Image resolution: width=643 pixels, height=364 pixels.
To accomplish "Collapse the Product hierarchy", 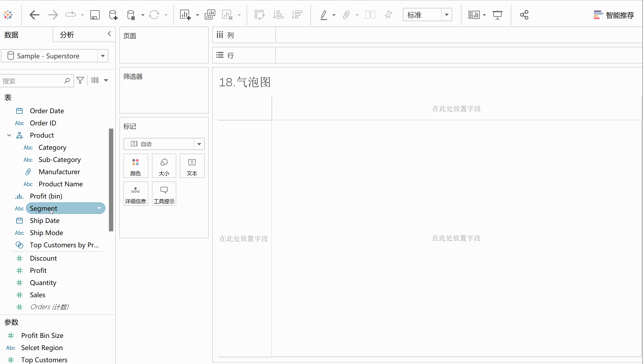I will [9, 135].
